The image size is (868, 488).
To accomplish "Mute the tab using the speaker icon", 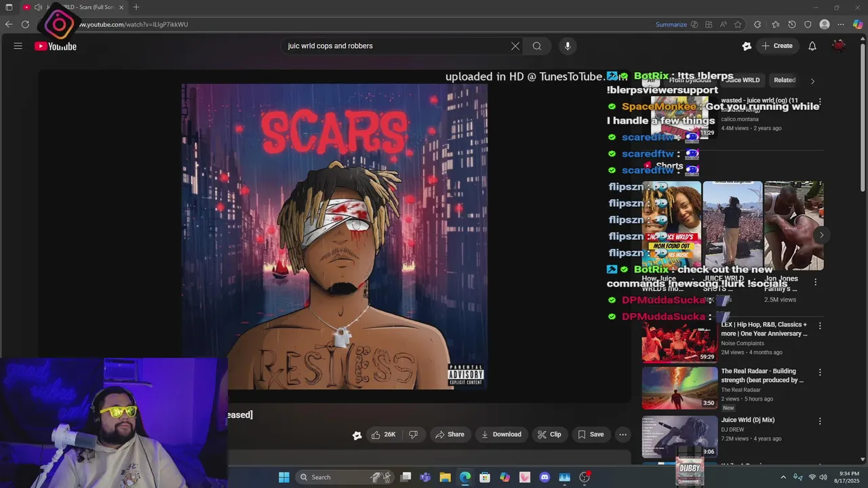I will [38, 7].
